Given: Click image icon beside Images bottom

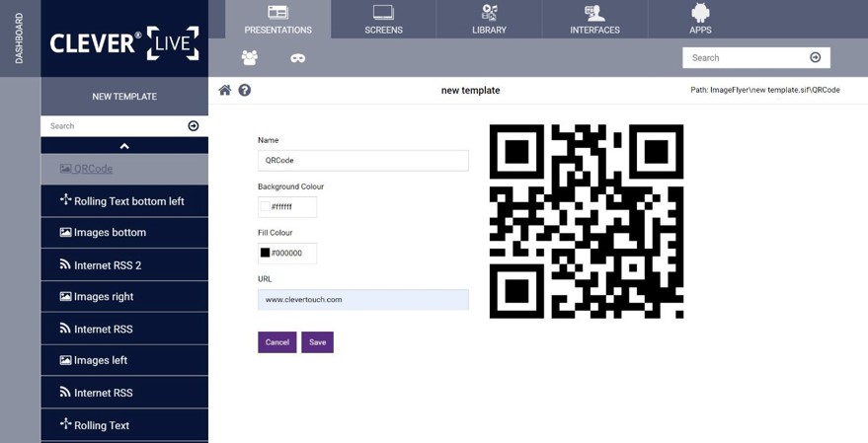Looking at the screenshot, I should pyautogui.click(x=65, y=232).
